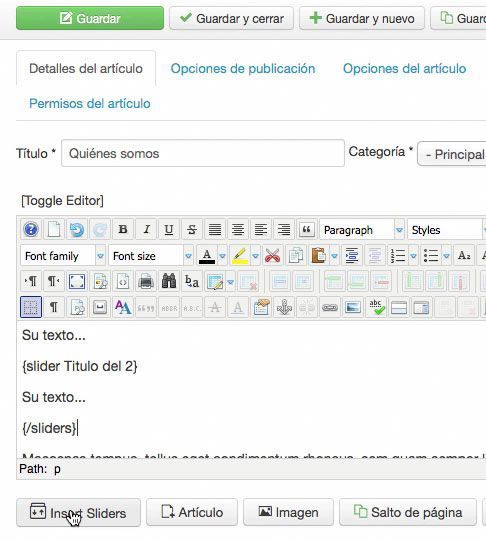This screenshot has width=486, height=540.
Task: Switch to Detalles del artículo tab
Action: pyautogui.click(x=86, y=69)
